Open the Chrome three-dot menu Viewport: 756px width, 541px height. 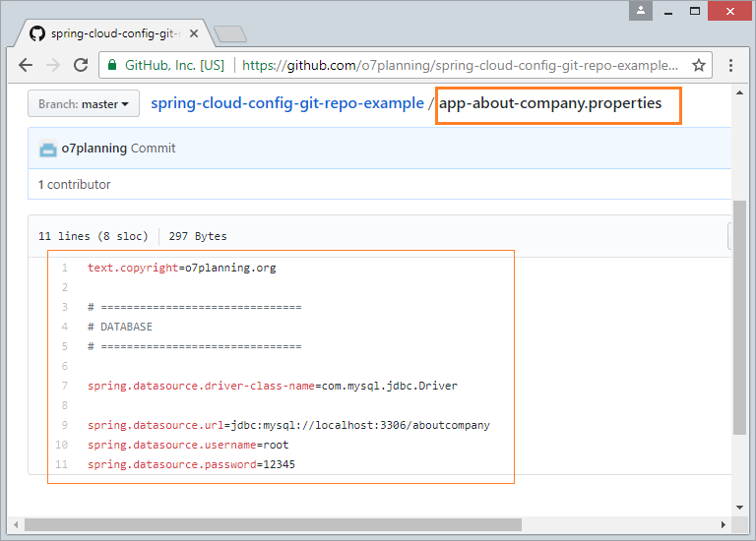(x=731, y=65)
